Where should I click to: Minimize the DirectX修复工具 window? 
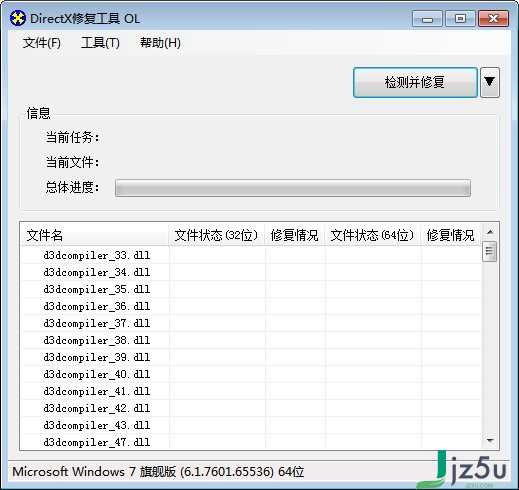click(427, 19)
